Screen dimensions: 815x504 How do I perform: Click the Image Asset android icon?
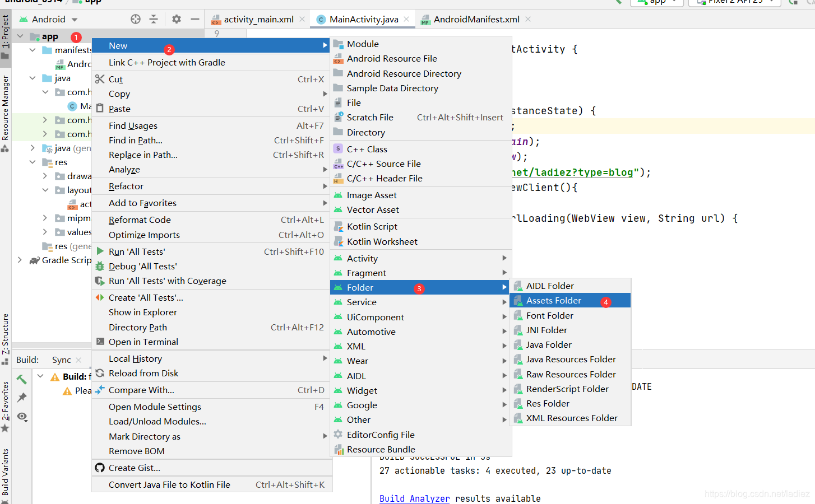(x=338, y=195)
